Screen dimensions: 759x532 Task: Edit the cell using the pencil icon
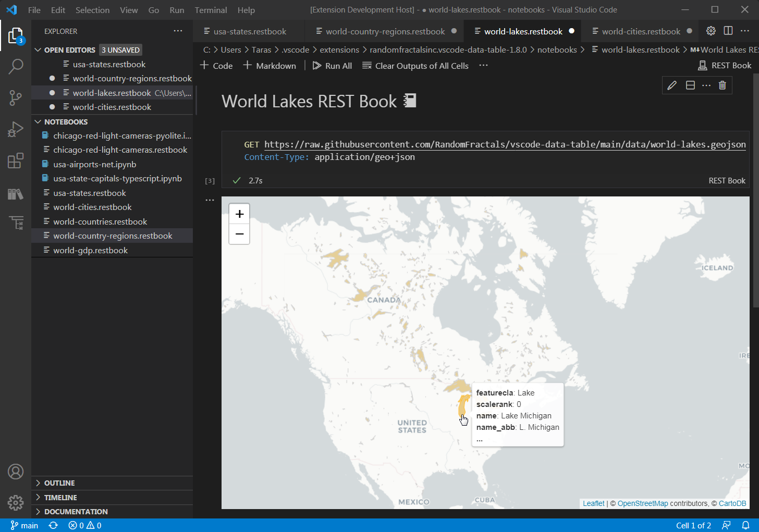[x=671, y=85]
